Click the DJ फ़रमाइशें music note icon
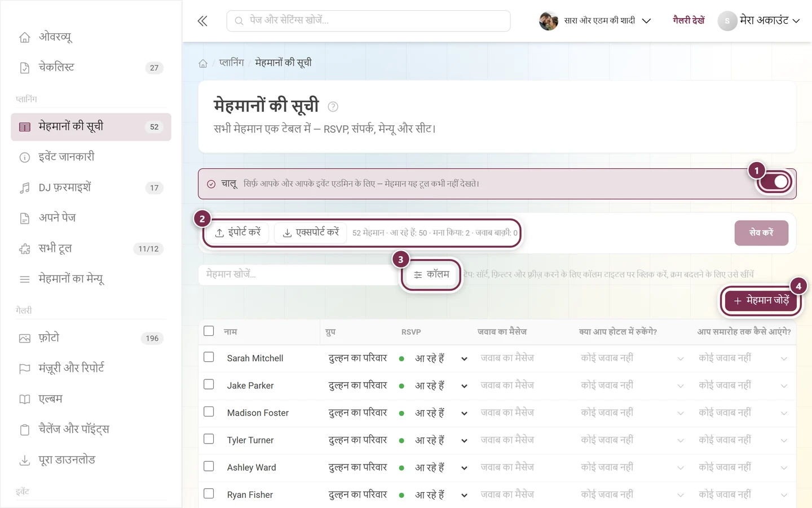The width and height of the screenshot is (812, 508). click(x=25, y=188)
